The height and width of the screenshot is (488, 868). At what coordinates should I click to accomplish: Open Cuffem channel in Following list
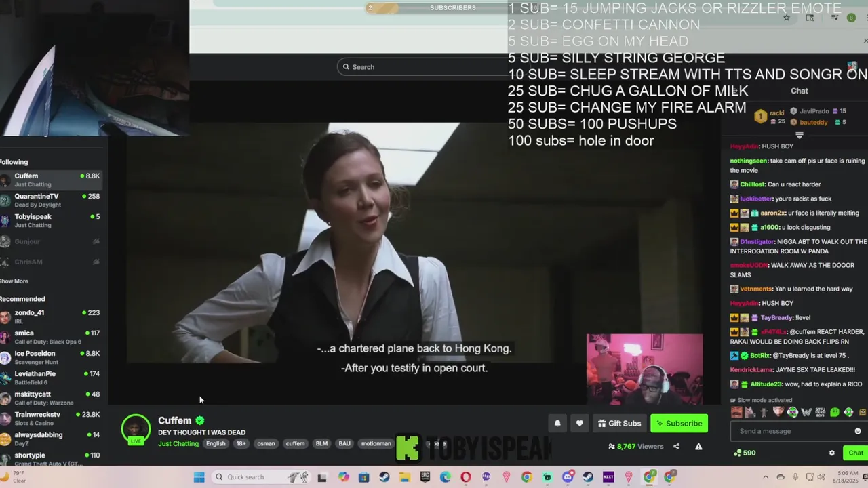pyautogui.click(x=51, y=180)
